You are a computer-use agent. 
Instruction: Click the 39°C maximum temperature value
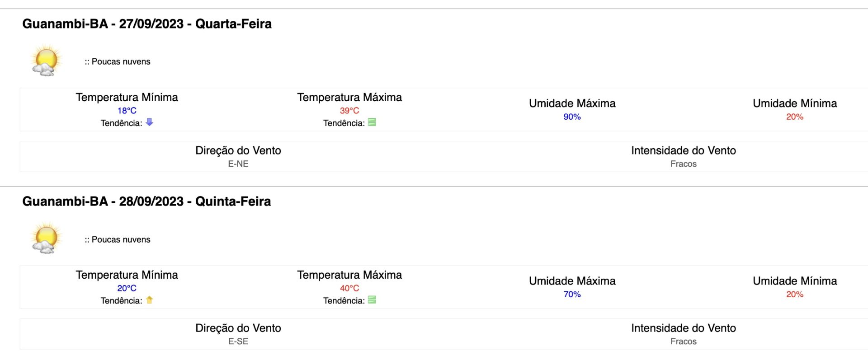(349, 110)
